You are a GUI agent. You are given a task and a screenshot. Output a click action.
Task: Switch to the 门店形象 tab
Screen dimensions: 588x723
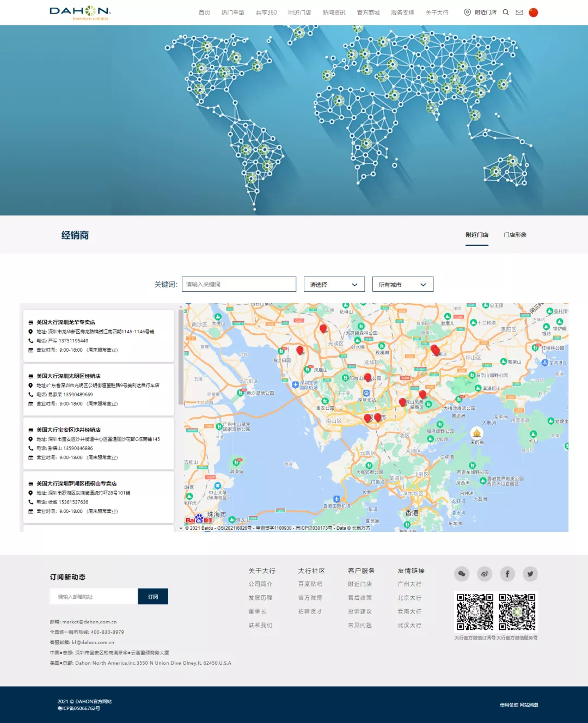tap(515, 235)
